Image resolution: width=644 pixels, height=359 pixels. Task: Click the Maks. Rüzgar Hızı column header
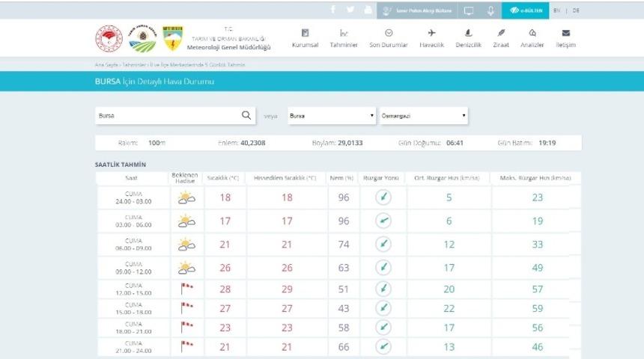[x=535, y=178]
